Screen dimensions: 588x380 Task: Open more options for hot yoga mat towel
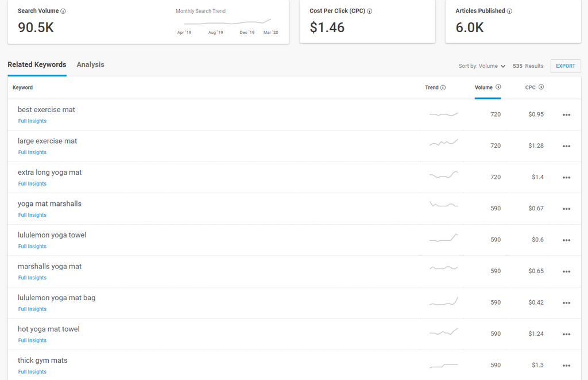click(x=566, y=334)
